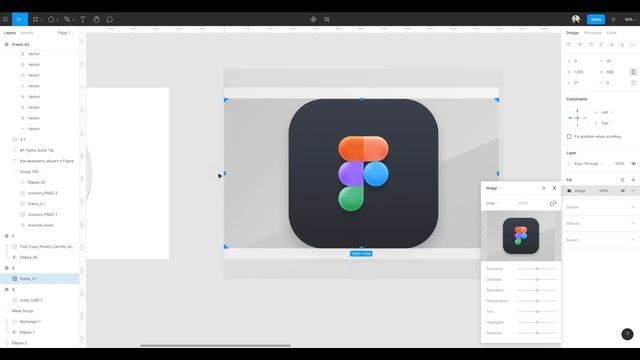This screenshot has height=360, width=640.
Task: Click the blue Share button
Action: click(x=596, y=19)
